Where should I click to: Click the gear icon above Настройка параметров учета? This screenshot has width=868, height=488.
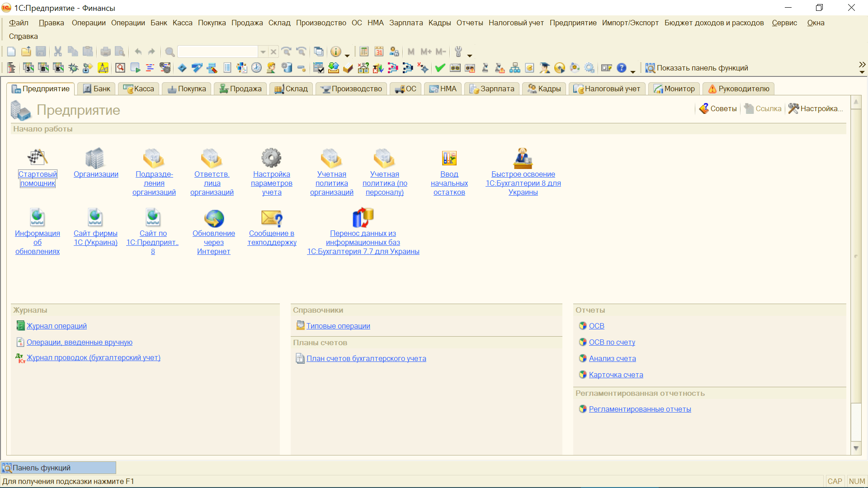click(x=271, y=158)
